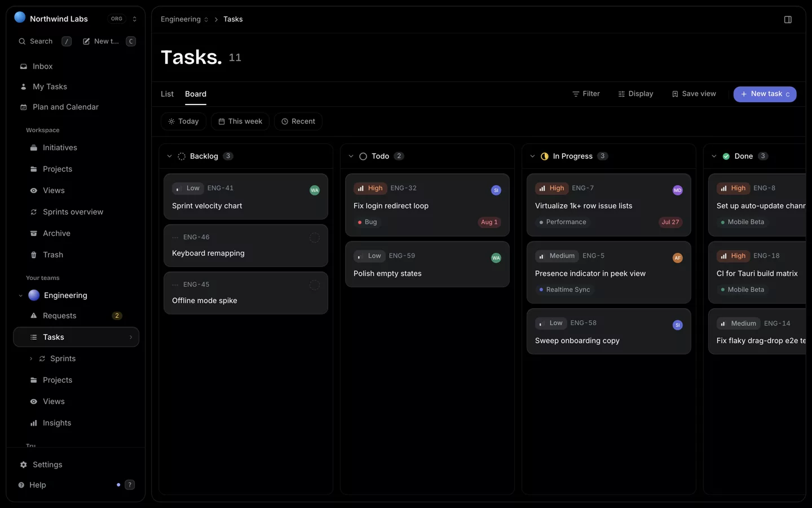The image size is (812, 508).
Task: Open Sprints overview
Action: pos(76,212)
